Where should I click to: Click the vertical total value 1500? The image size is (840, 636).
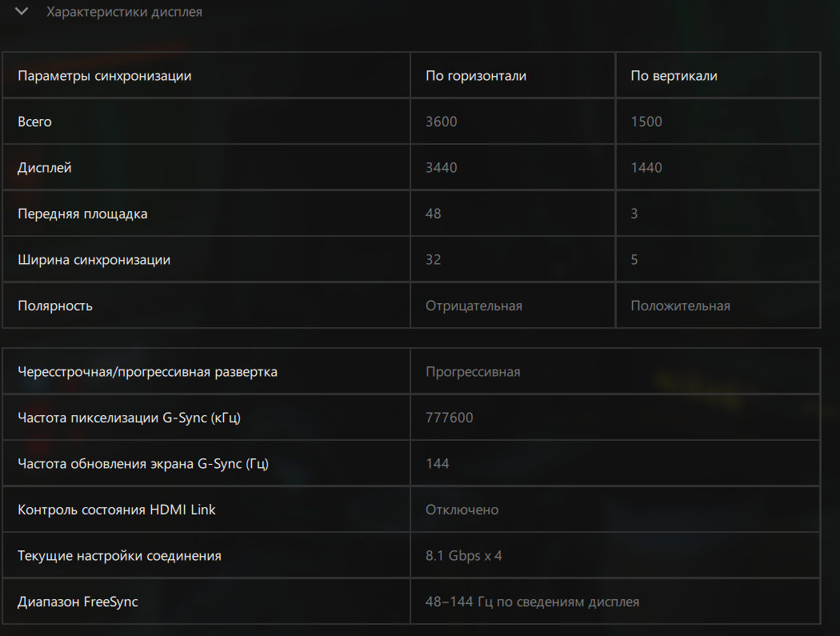pos(646,122)
